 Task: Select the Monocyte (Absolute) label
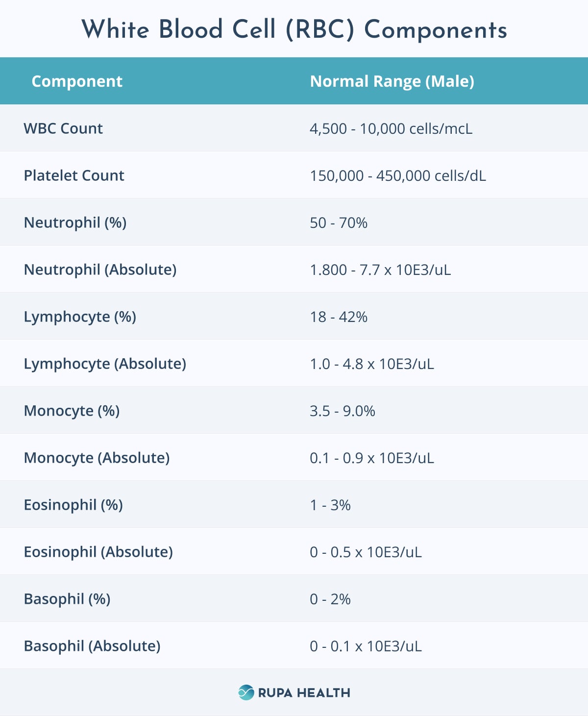pos(97,458)
